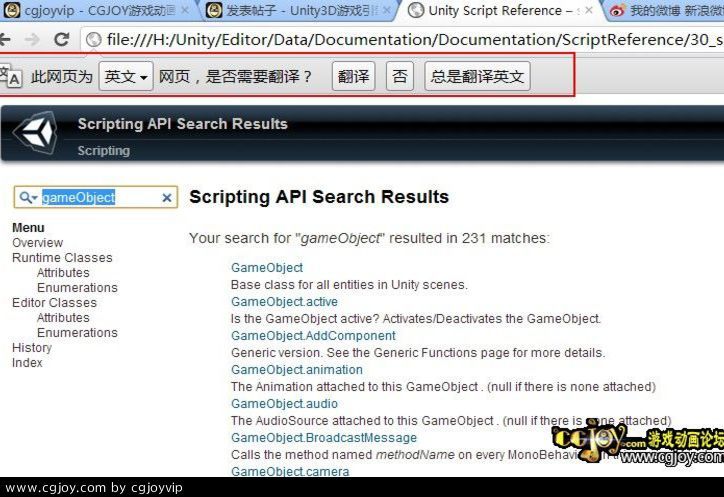Switch to the cgjoyvip CGJOY tab
This screenshot has height=497, width=724.
[99, 10]
